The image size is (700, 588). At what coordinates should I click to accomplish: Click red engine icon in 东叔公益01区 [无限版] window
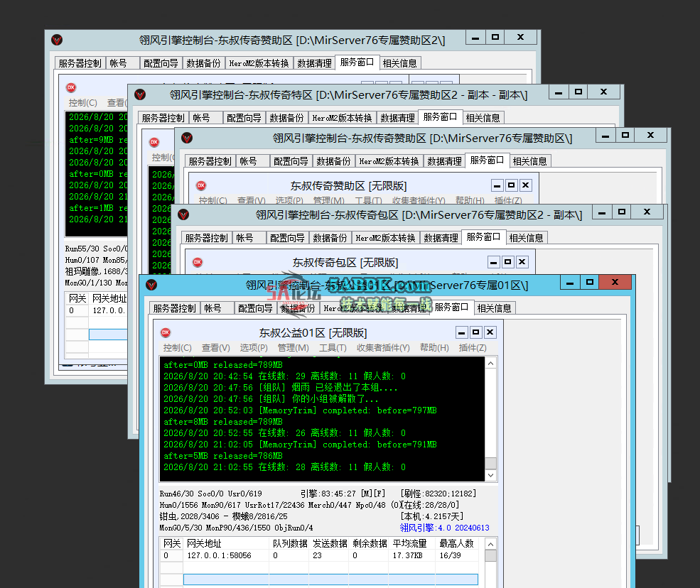166,332
